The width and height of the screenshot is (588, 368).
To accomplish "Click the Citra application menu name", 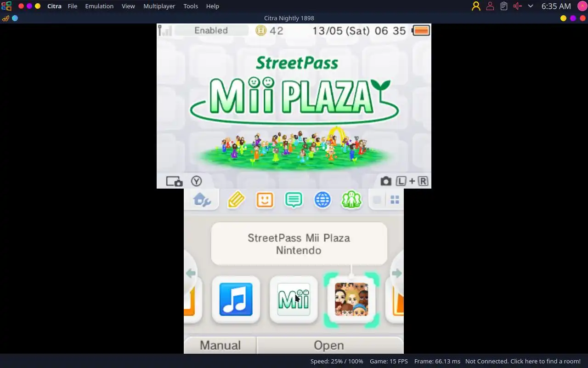I will click(54, 6).
